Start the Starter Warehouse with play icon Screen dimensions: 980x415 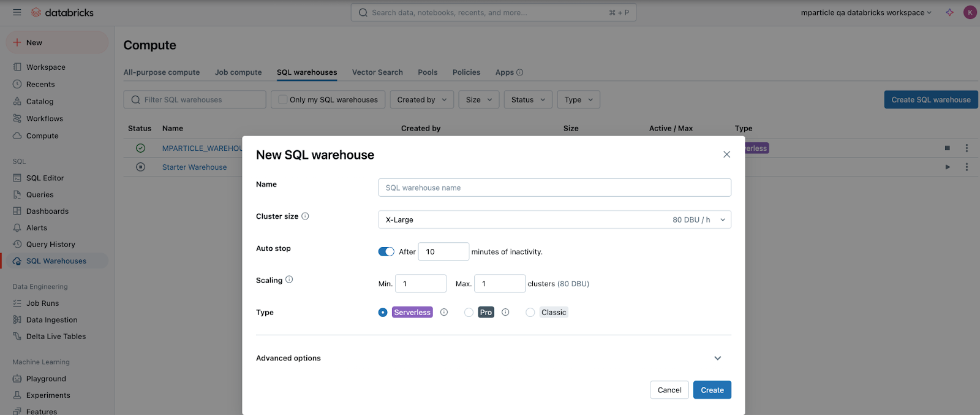pos(948,167)
